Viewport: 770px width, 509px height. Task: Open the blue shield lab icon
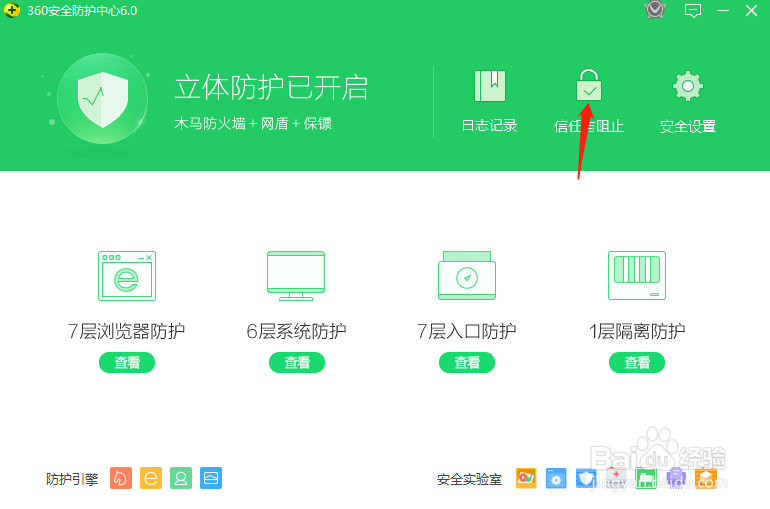coord(586,478)
